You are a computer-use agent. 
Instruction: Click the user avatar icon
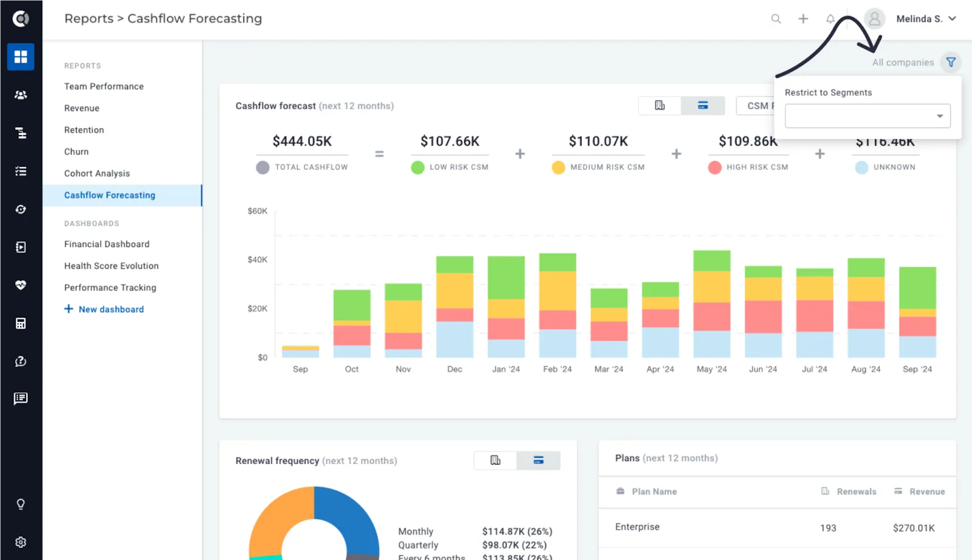click(875, 19)
